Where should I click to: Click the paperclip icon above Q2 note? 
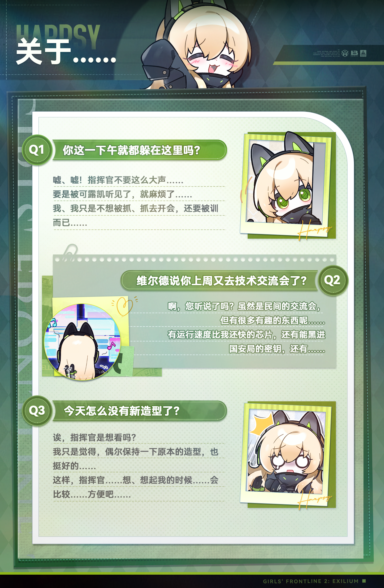[x=69, y=253]
